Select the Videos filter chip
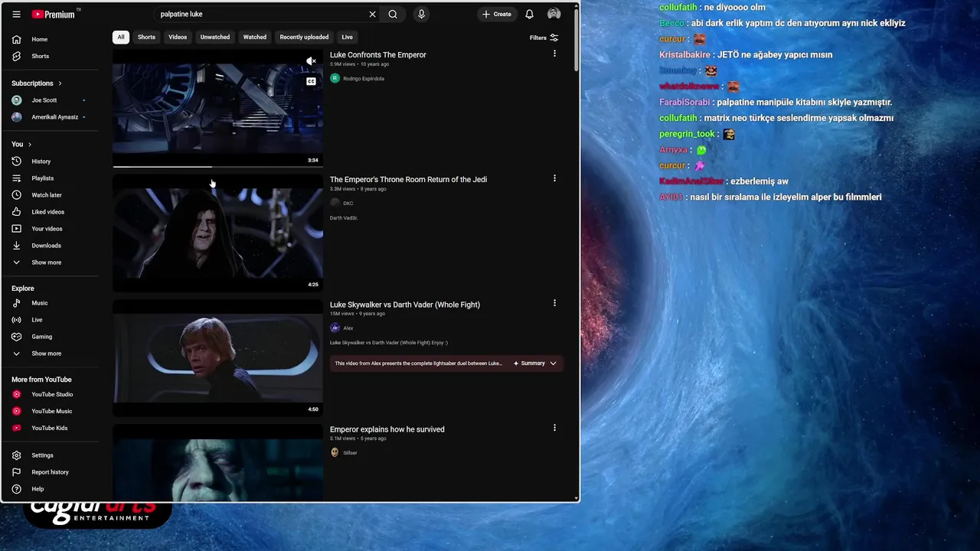 click(x=178, y=37)
